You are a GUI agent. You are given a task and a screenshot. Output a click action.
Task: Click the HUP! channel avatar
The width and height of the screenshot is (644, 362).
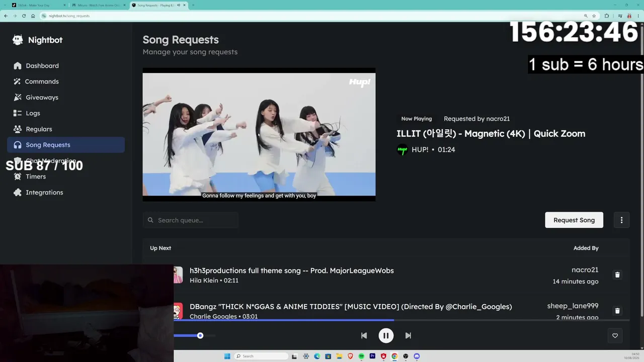tap(403, 150)
